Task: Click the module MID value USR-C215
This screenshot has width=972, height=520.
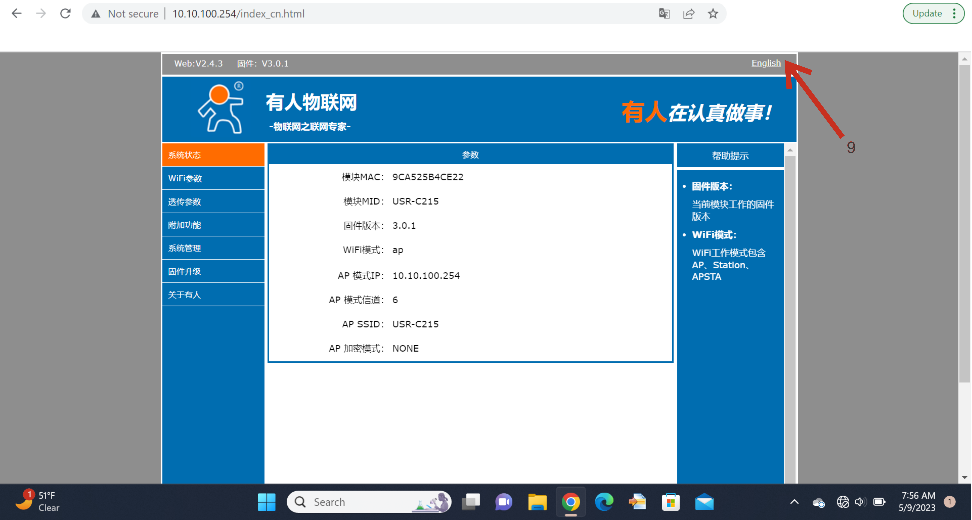Action: point(415,201)
